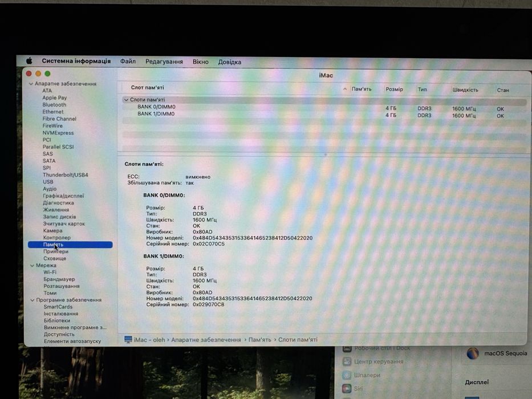Collapse the Слоти пам'яті table group
The height and width of the screenshot is (399, 532).
pos(126,100)
